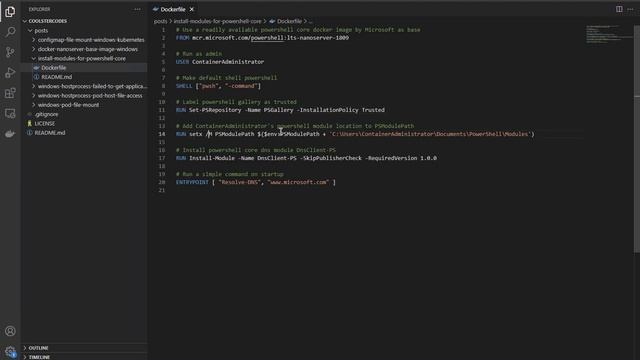Click the SHELL pwsh command line

click(x=218, y=86)
